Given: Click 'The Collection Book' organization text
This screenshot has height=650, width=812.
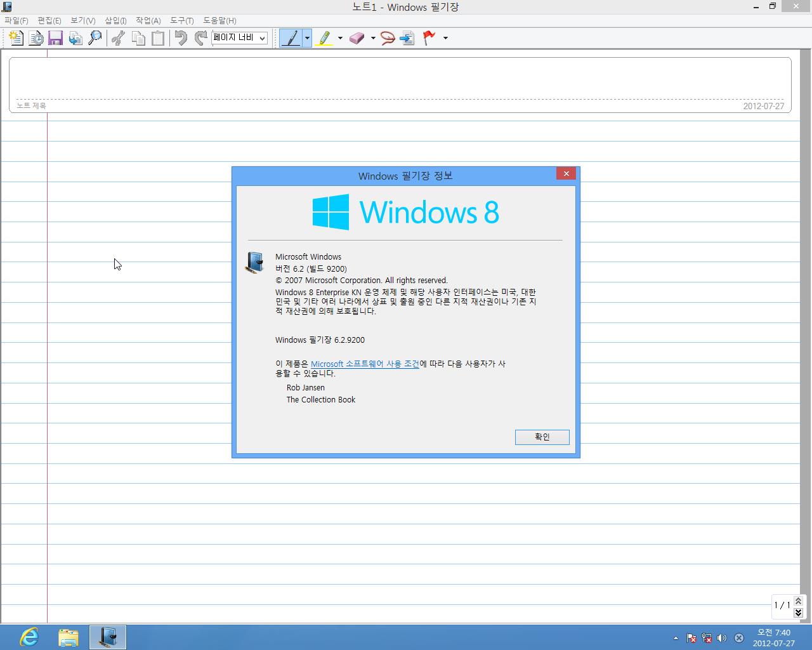Looking at the screenshot, I should pyautogui.click(x=320, y=399).
